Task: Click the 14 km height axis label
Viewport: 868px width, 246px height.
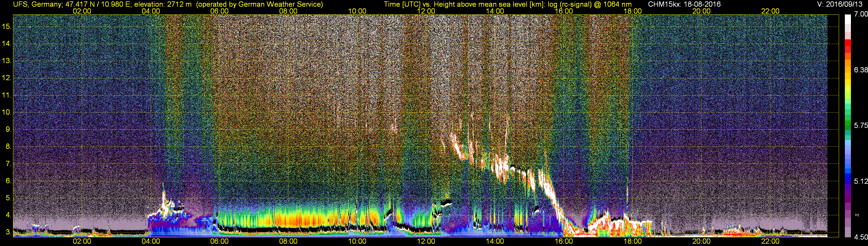Action: click(7, 43)
